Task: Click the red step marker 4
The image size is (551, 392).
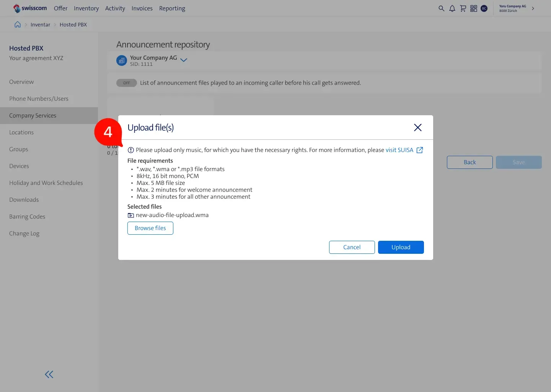Action: click(108, 132)
